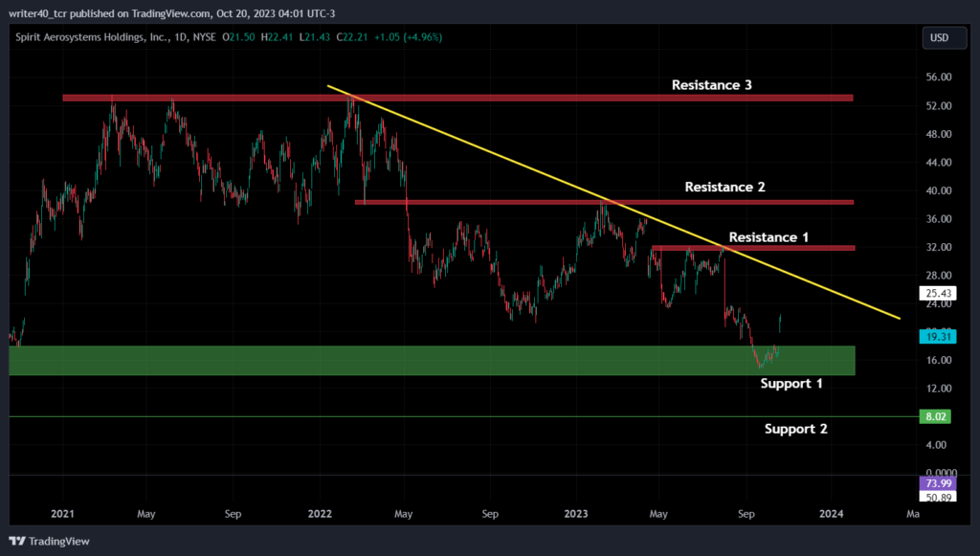Click the O21.50 open value

(x=238, y=37)
